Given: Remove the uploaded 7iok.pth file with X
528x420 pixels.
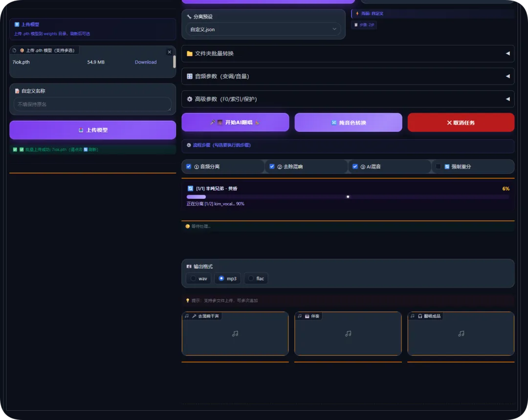Looking at the screenshot, I should tap(169, 52).
